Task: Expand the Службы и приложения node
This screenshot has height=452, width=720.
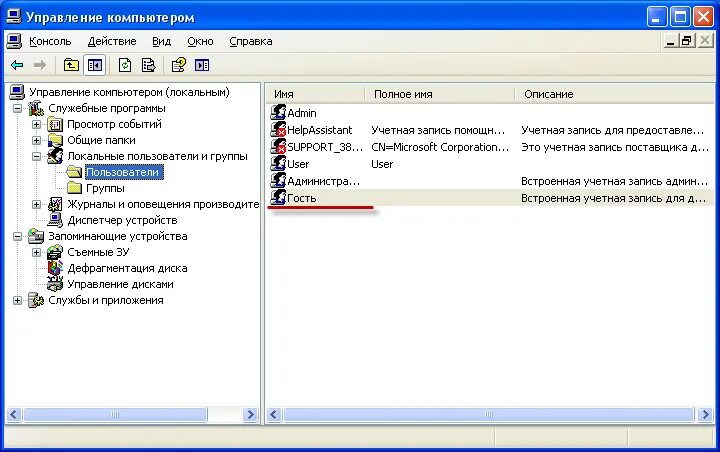Action: [17, 300]
